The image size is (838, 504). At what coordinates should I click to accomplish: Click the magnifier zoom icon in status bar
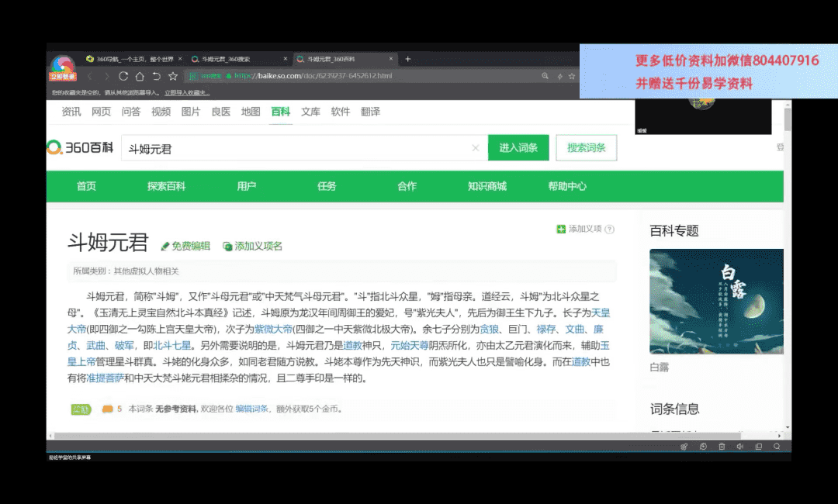pyautogui.click(x=777, y=447)
